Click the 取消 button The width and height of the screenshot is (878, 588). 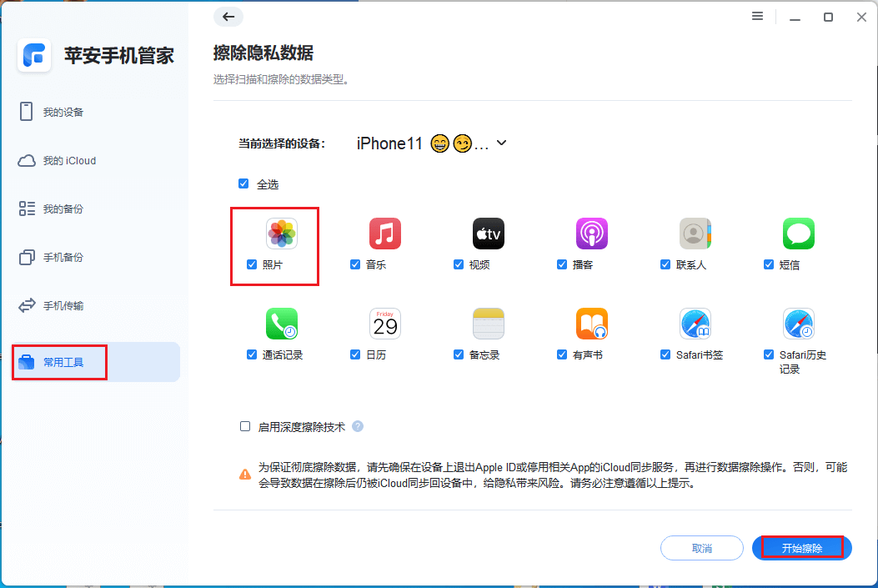[x=701, y=548]
